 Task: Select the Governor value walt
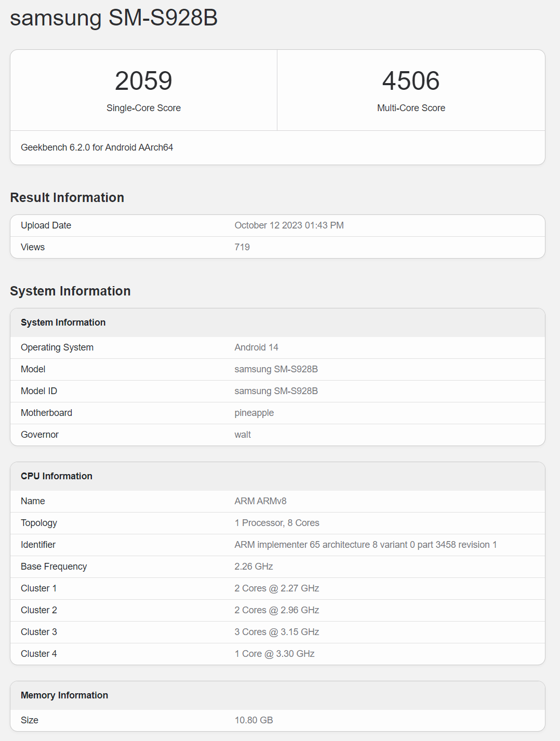(243, 434)
